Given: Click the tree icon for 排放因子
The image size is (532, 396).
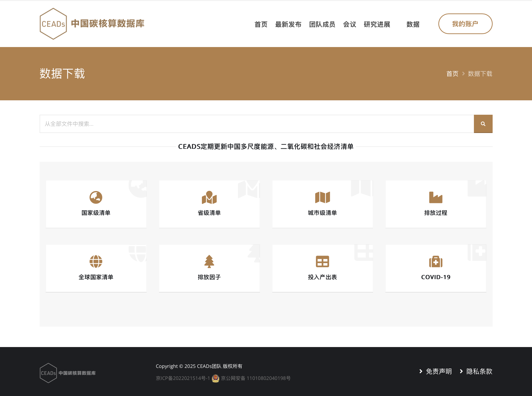Looking at the screenshot, I should [x=209, y=261].
